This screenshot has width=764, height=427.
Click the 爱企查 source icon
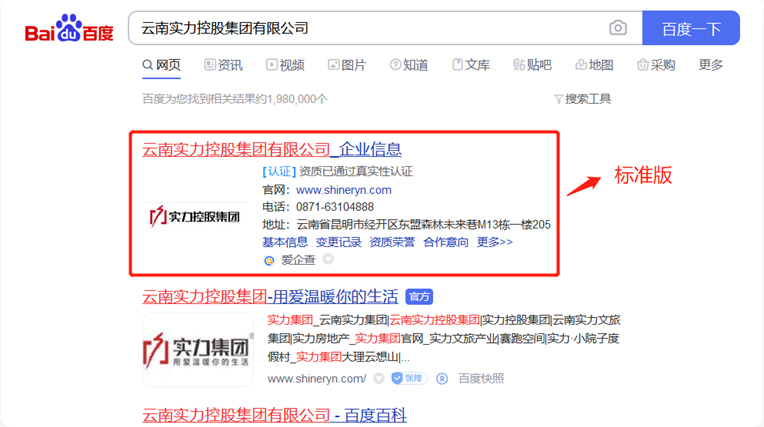[x=269, y=260]
